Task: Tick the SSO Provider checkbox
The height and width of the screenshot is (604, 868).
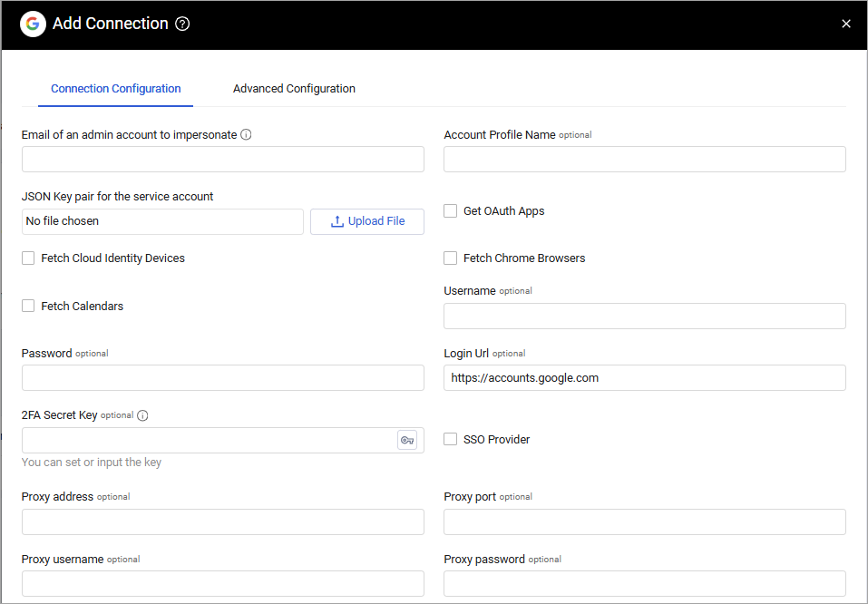Action: pos(450,440)
